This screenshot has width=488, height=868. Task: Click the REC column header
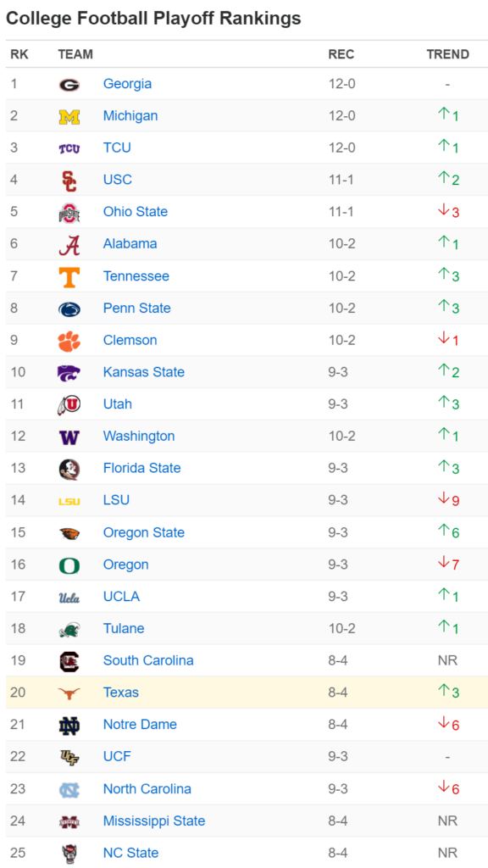[341, 54]
